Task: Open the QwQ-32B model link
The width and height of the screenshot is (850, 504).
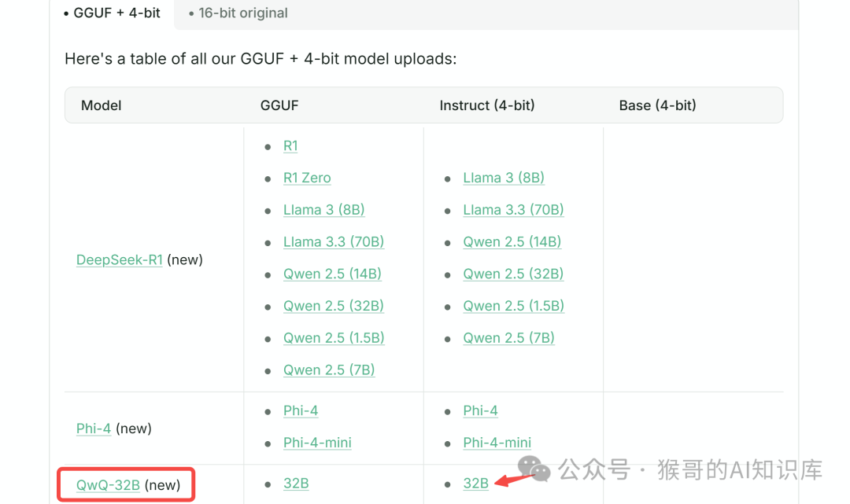Action: click(108, 485)
